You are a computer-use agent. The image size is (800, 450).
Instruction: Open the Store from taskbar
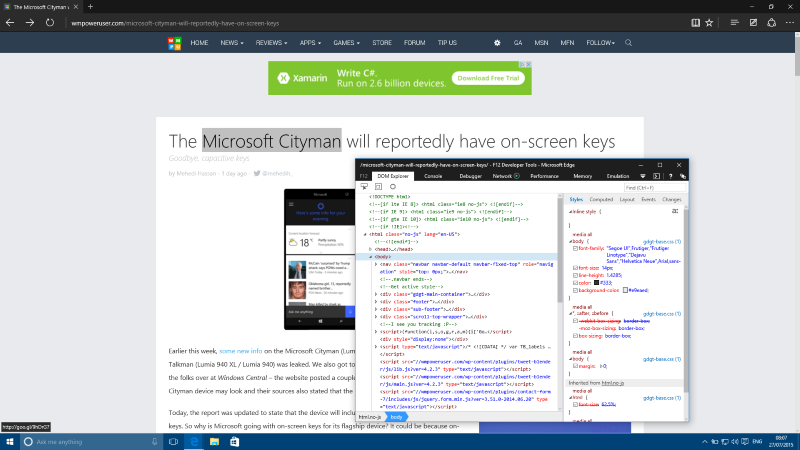[234, 441]
